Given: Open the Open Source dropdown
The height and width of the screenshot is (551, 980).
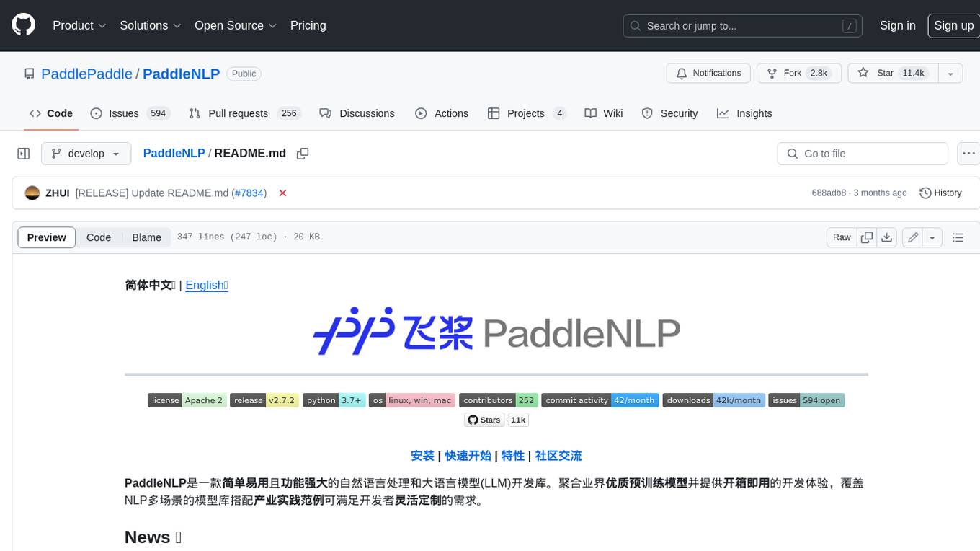Looking at the screenshot, I should click(x=236, y=25).
